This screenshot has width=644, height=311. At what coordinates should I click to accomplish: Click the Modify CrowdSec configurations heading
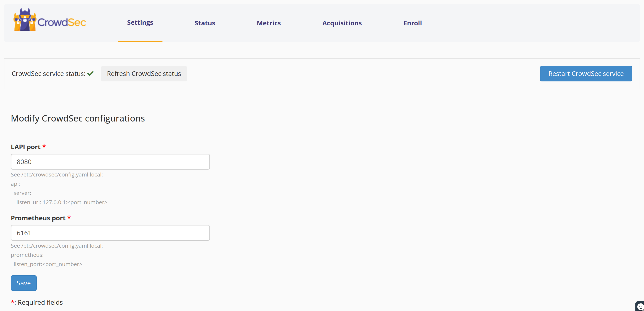tap(78, 118)
